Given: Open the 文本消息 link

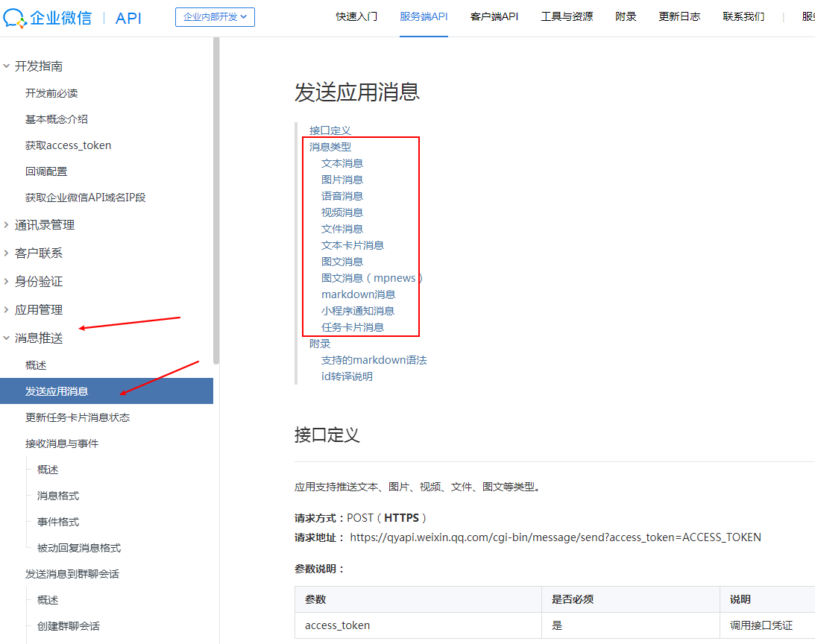Looking at the screenshot, I should [342, 162].
